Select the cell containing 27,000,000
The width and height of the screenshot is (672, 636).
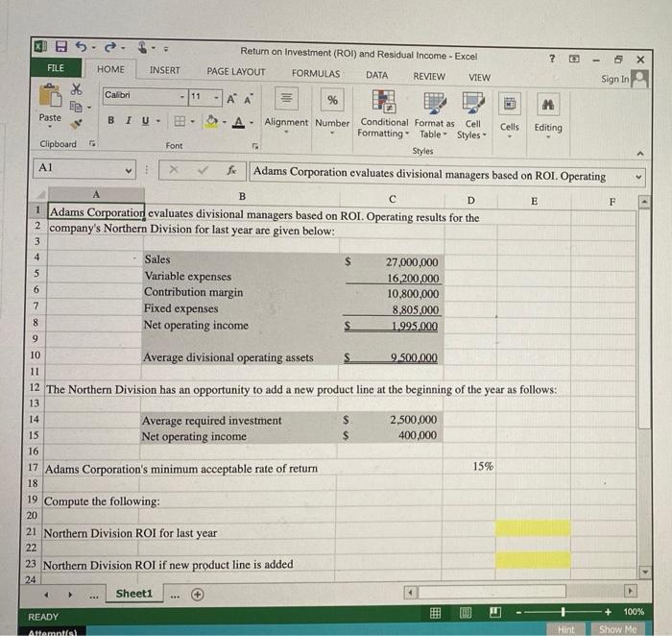[x=392, y=262]
